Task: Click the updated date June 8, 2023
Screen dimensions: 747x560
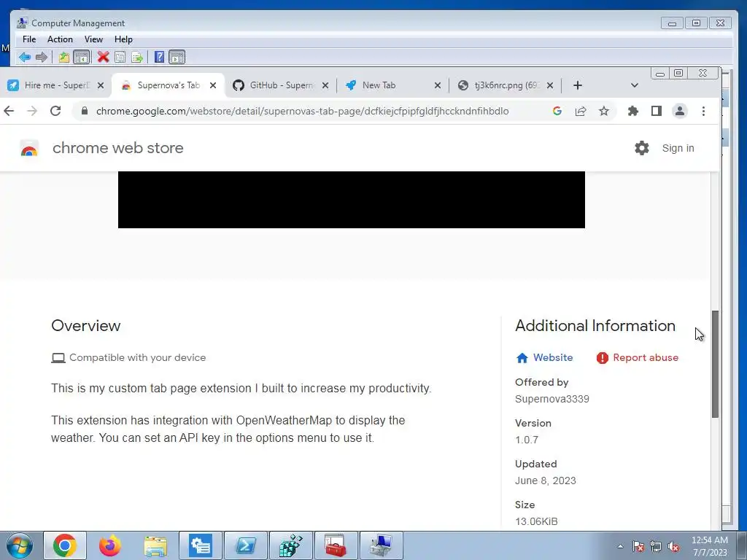Action: 546,481
